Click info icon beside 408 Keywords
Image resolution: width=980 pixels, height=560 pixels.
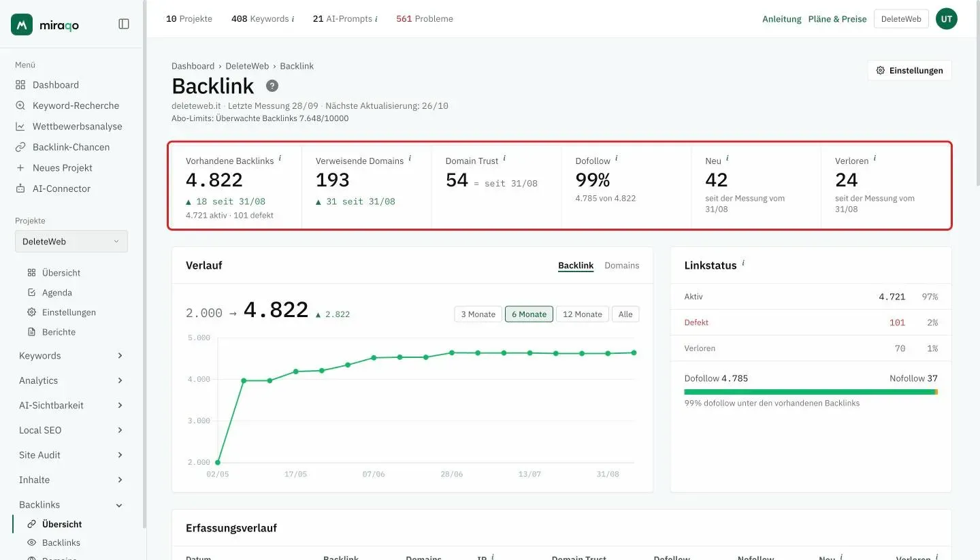293,19
